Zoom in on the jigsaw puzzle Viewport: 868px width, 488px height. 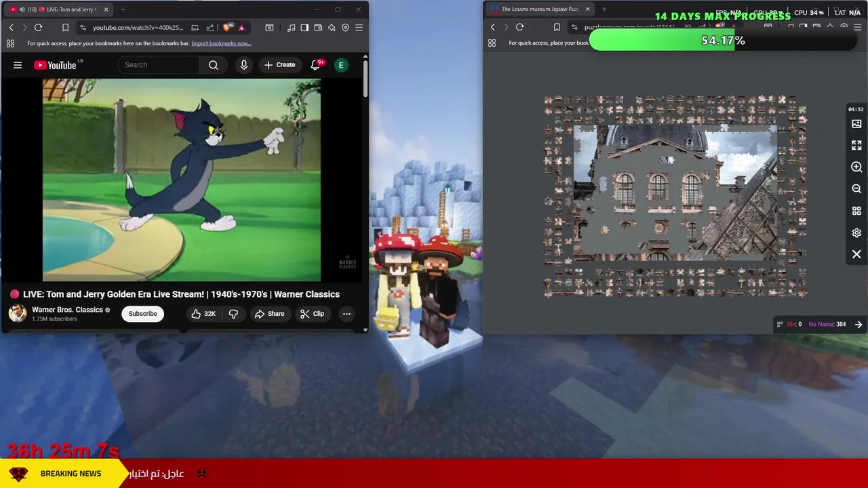[x=856, y=167]
